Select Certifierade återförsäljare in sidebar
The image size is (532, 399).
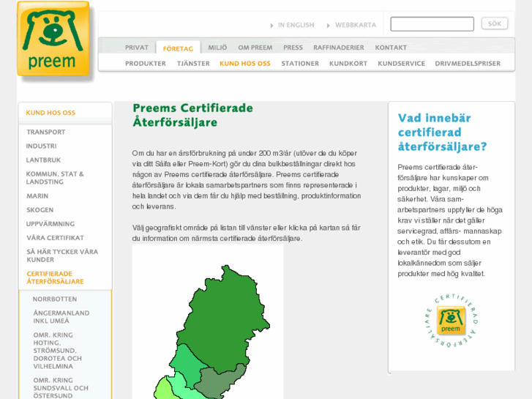[x=55, y=277]
